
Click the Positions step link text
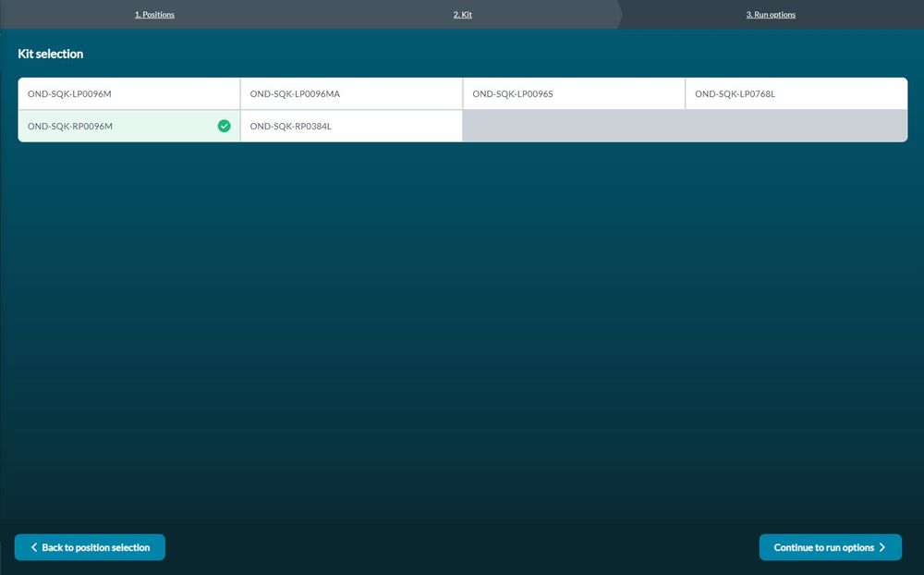(x=154, y=14)
